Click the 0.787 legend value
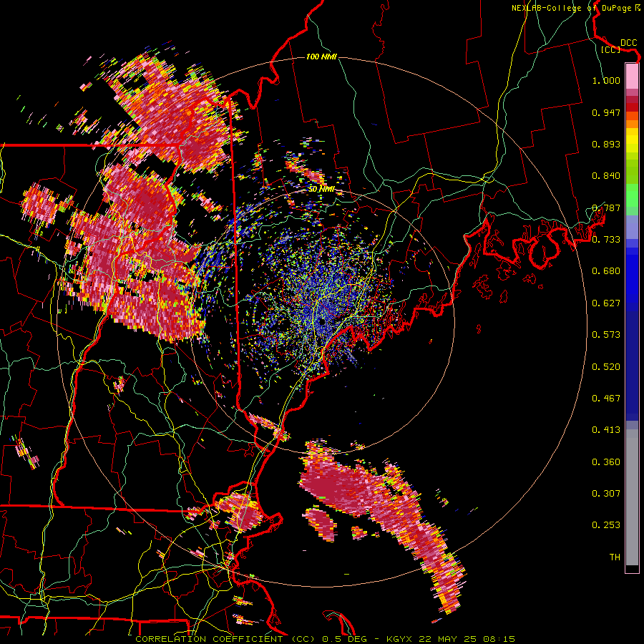The height and width of the screenshot is (644, 644). click(x=606, y=208)
